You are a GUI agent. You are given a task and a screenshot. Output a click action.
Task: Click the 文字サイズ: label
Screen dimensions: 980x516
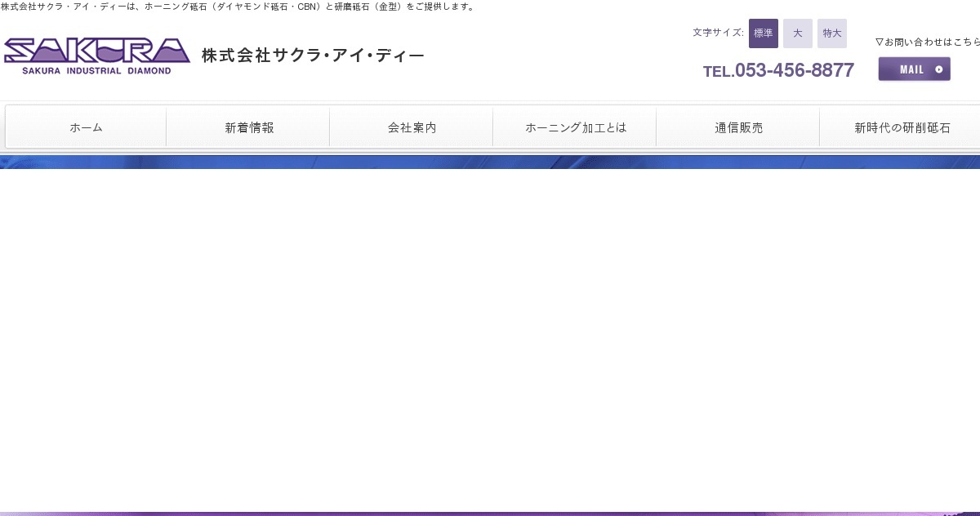pyautogui.click(x=718, y=33)
